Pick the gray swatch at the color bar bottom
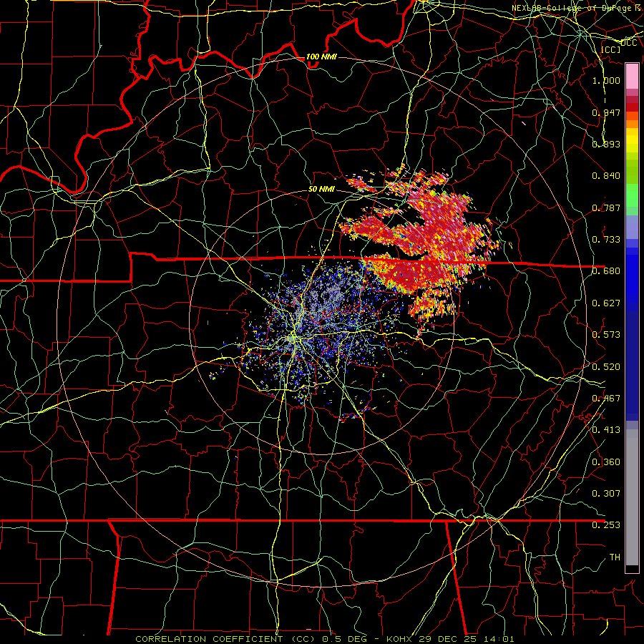Image resolution: width=644 pixels, height=644 pixels. coord(632,497)
